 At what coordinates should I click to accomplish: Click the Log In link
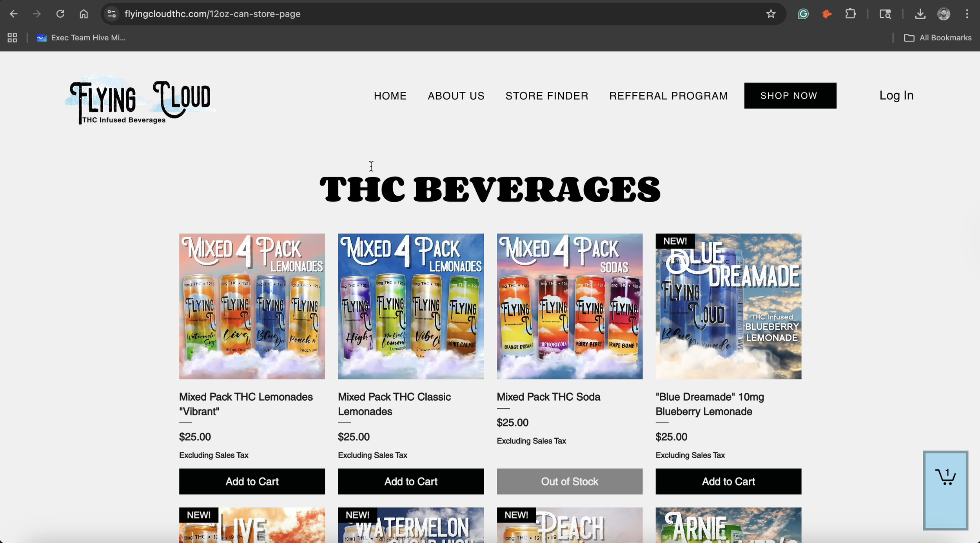point(896,95)
